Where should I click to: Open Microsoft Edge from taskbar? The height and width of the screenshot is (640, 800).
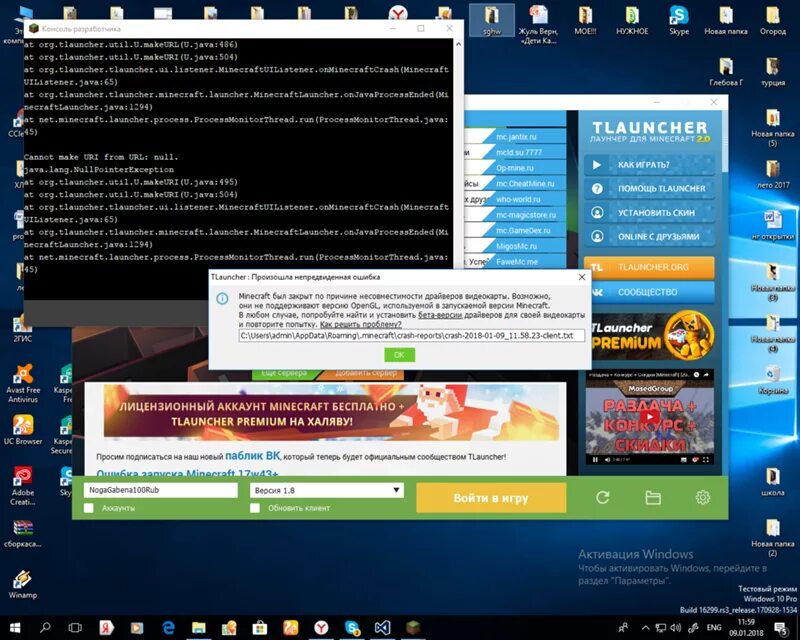(x=168, y=627)
